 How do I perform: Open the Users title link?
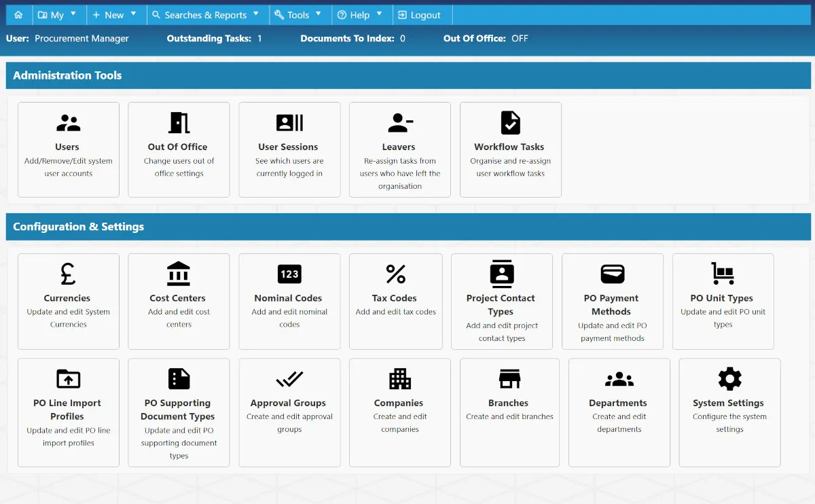click(x=67, y=147)
